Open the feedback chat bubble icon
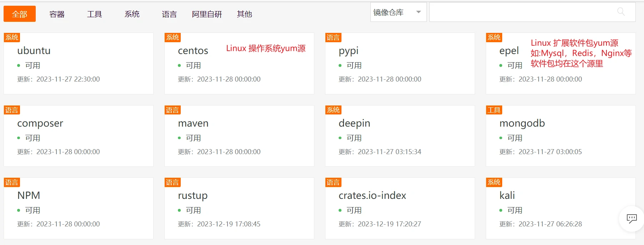Viewport: 644px width, 245px height. click(631, 219)
